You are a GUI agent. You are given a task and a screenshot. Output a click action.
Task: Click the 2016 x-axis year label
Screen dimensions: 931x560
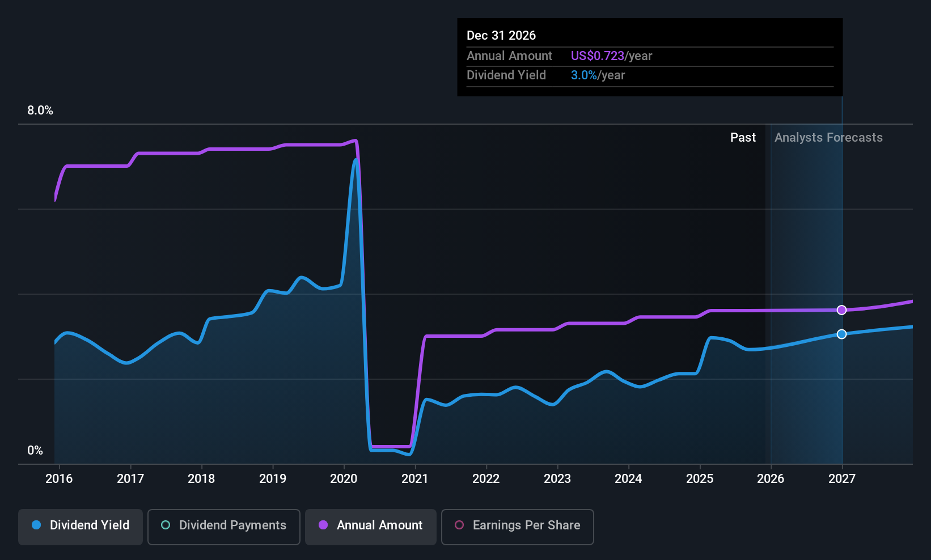point(59,479)
